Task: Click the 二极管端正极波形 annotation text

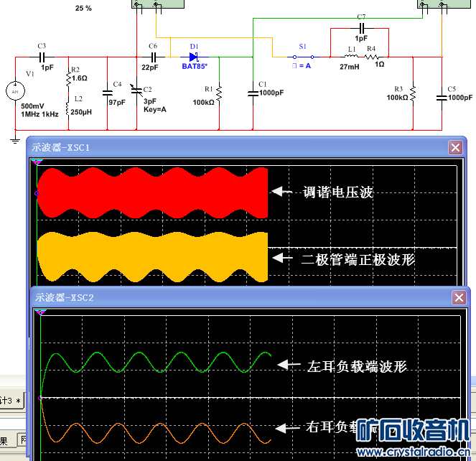Action: coord(358,260)
